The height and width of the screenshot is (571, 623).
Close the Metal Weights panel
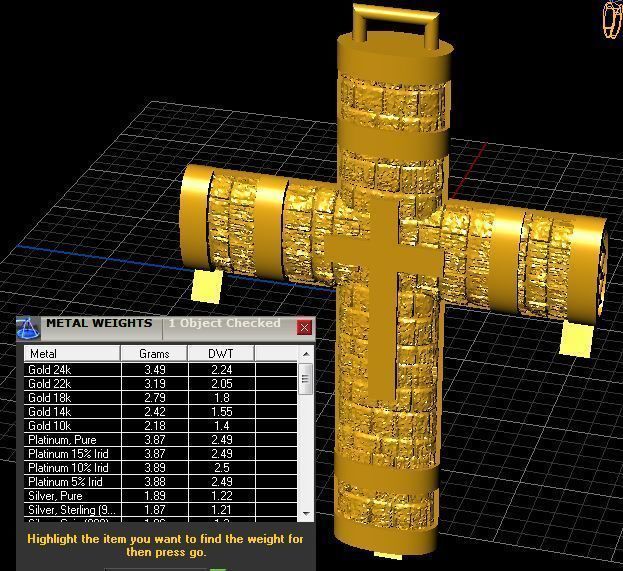(304, 327)
